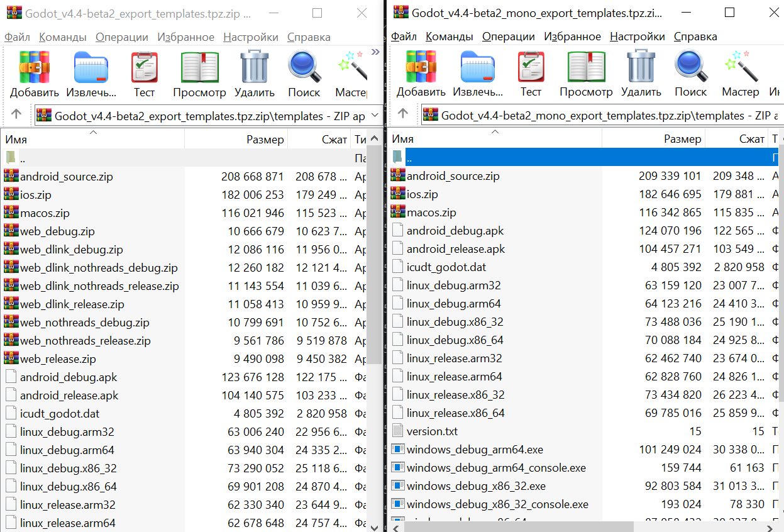784x532 pixels.
Task: Select web_debug.zip file
Action: tap(57, 231)
